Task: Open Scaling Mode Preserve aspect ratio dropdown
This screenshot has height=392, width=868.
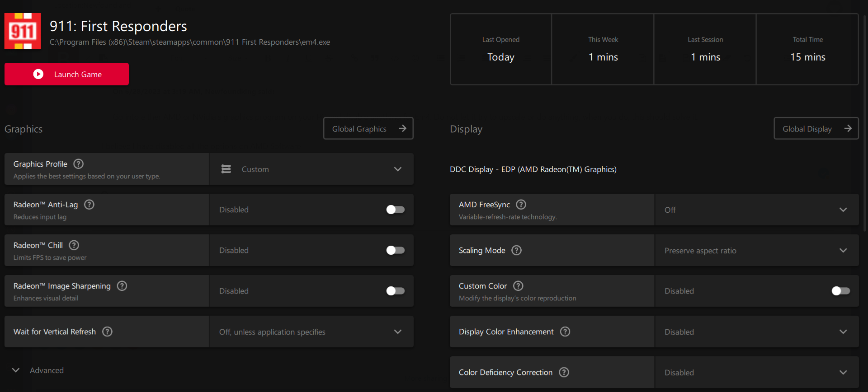Action: (x=756, y=250)
